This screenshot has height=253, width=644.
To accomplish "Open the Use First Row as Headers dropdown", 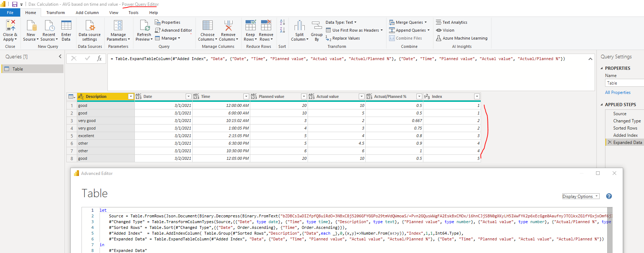I will (x=354, y=30).
